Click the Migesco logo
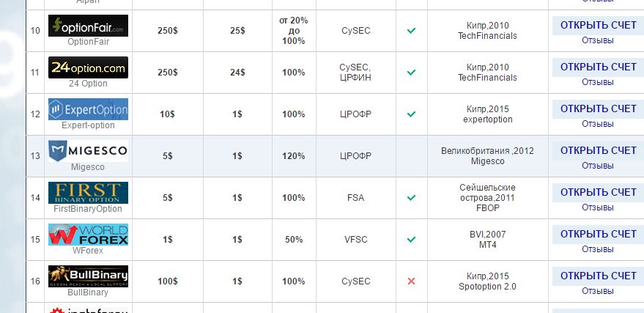This screenshot has height=313, width=644. tap(89, 151)
